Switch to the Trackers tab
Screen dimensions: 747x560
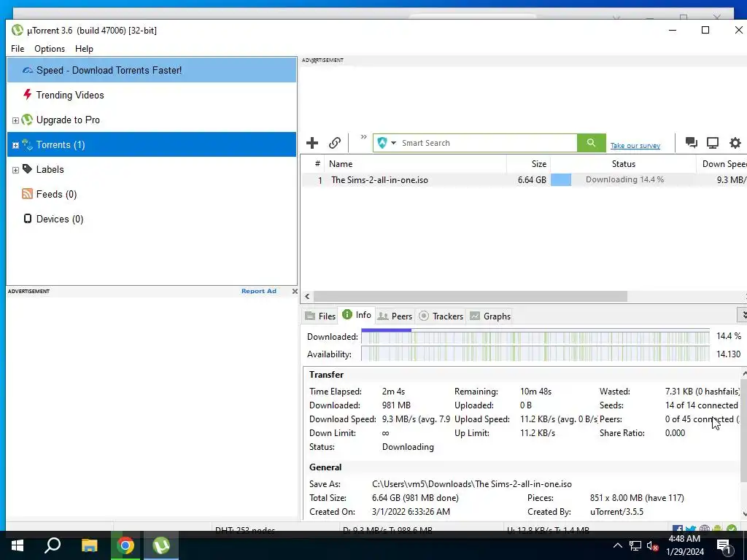coord(441,316)
